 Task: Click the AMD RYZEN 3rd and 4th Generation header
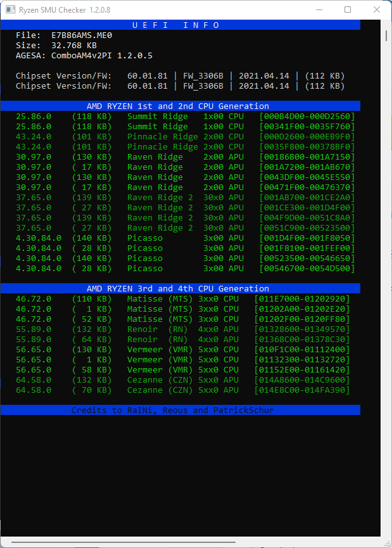180,289
